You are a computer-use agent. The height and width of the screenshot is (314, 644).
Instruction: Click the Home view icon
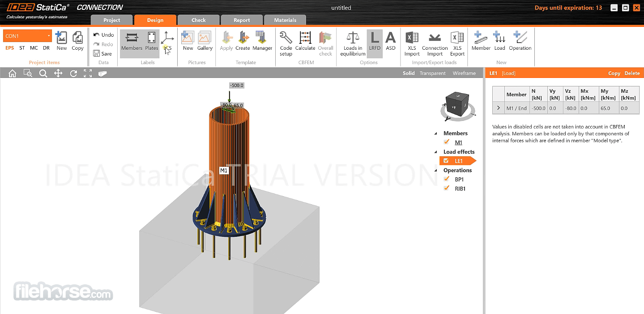[13, 73]
